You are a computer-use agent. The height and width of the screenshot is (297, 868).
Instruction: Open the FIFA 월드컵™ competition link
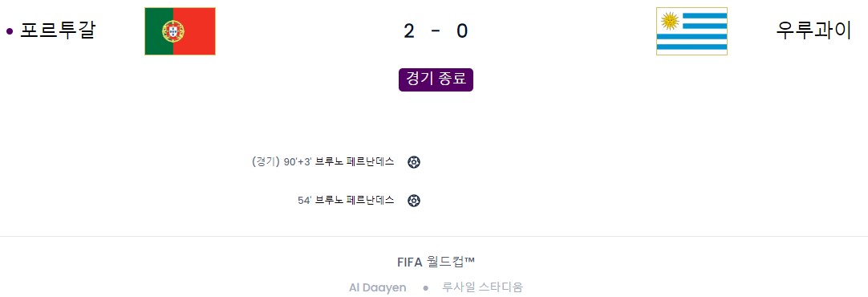436,262
